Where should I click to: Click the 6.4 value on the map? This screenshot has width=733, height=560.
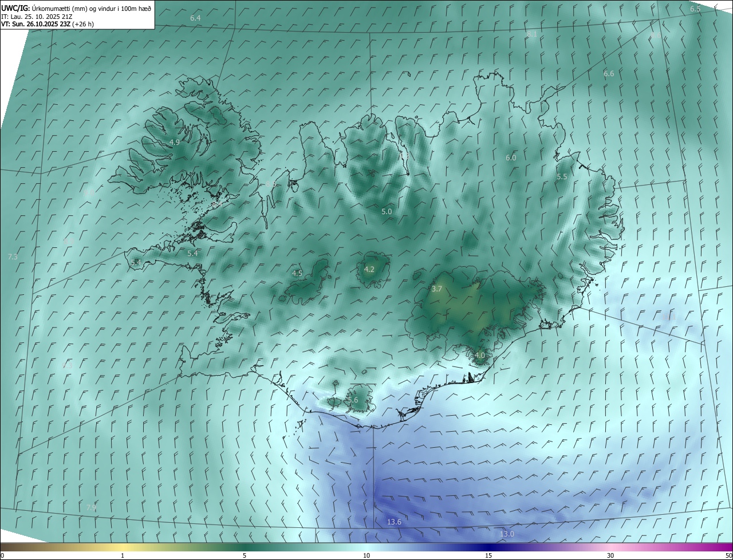[195, 18]
